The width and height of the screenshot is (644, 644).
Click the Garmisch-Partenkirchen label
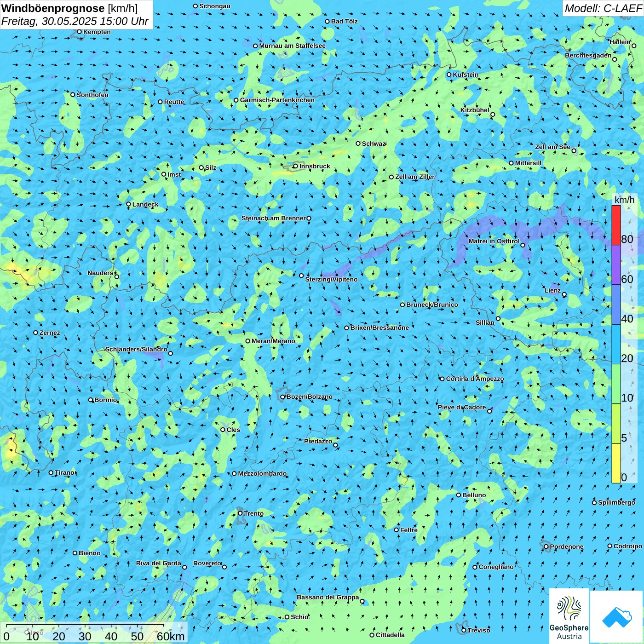point(277,100)
